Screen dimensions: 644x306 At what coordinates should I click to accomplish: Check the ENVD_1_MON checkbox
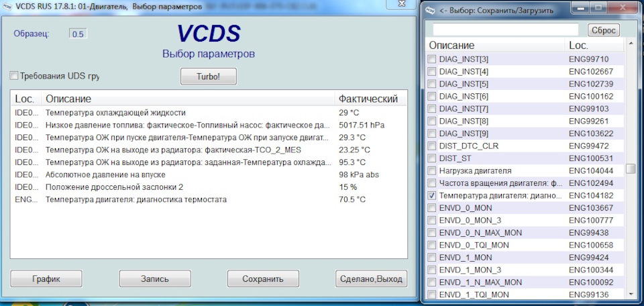[x=431, y=257]
